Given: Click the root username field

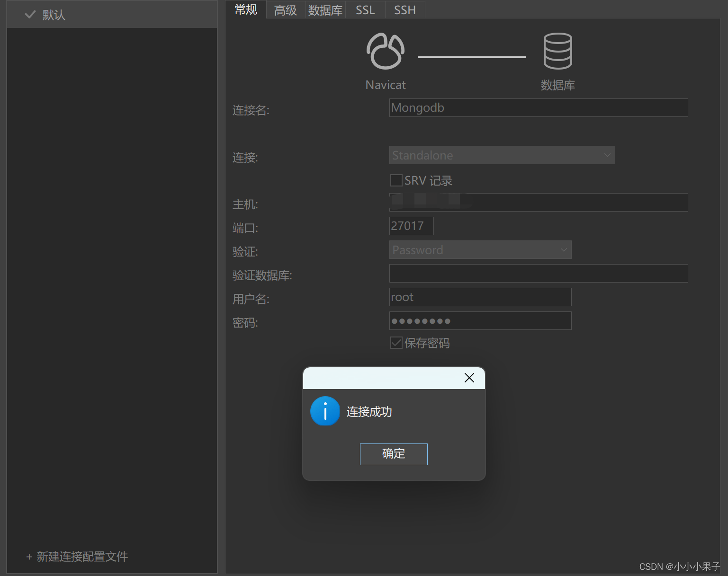Looking at the screenshot, I should coord(480,297).
